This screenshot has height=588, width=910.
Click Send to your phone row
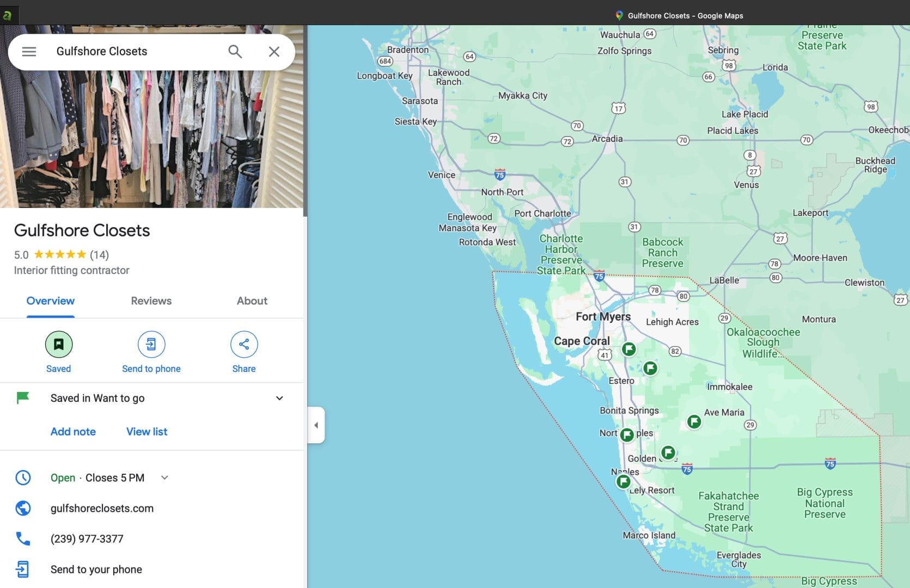[151, 569]
